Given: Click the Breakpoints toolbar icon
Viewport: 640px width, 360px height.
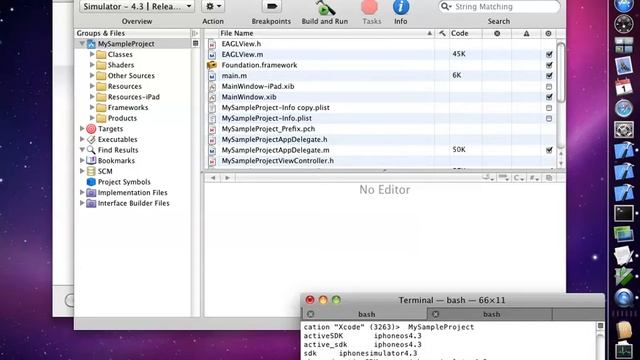Looking at the screenshot, I should click(271, 7).
